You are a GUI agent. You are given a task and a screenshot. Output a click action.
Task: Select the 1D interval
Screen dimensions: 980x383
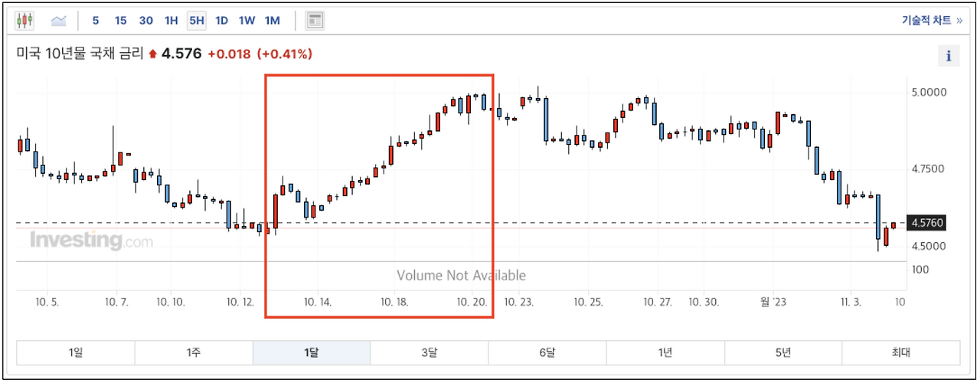tap(221, 21)
